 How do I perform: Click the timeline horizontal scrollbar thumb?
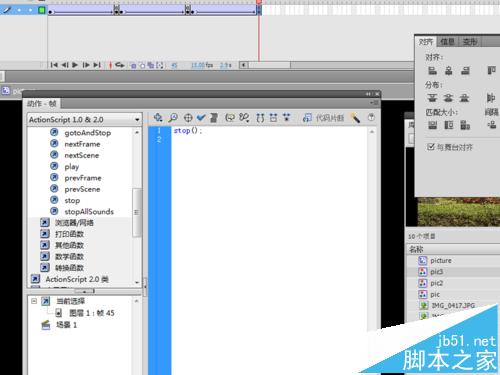tap(269, 65)
